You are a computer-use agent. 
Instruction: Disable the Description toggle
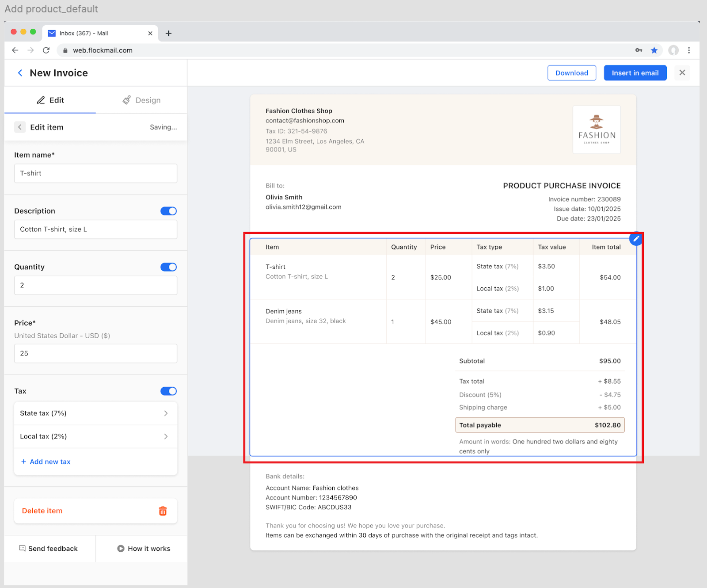pos(168,211)
